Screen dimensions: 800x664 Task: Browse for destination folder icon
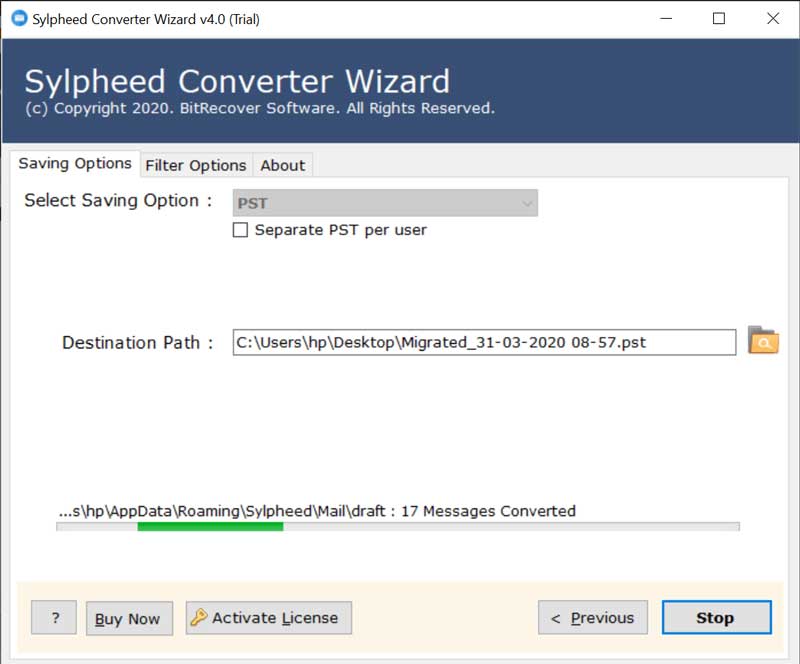[x=763, y=340]
